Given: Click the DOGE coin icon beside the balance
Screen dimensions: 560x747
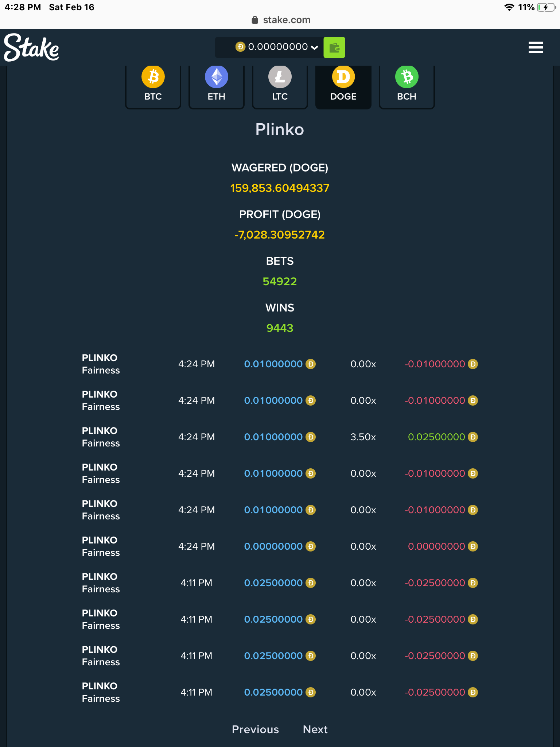Looking at the screenshot, I should tap(240, 47).
